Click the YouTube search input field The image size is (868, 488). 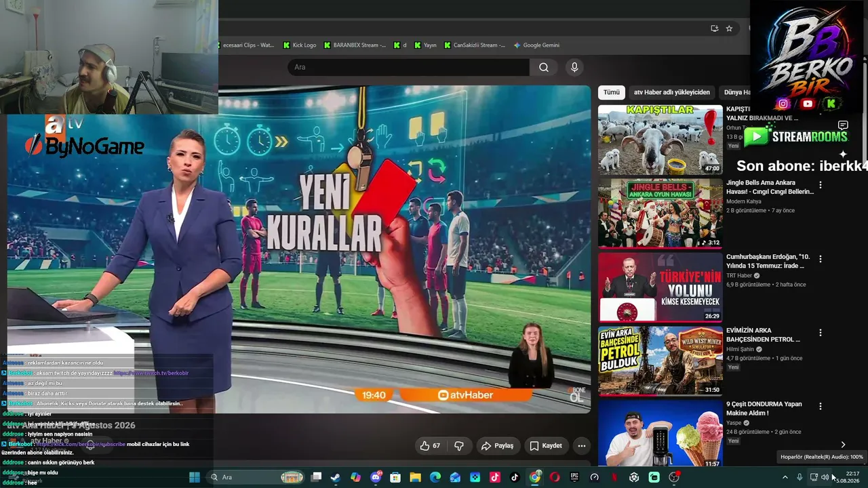pyautogui.click(x=408, y=67)
